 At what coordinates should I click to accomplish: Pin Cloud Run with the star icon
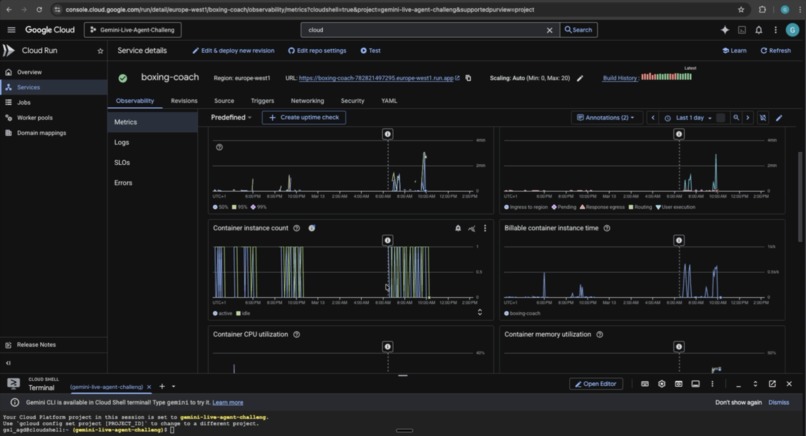[x=100, y=51]
